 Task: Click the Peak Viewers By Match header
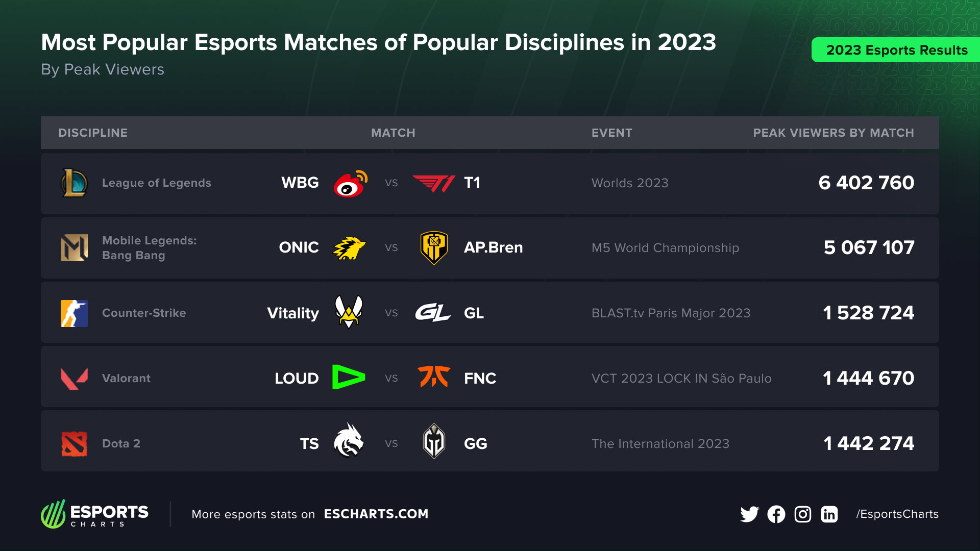click(x=833, y=133)
